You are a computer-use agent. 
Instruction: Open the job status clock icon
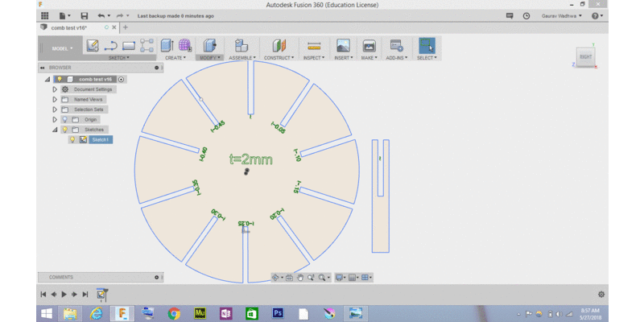[526, 15]
